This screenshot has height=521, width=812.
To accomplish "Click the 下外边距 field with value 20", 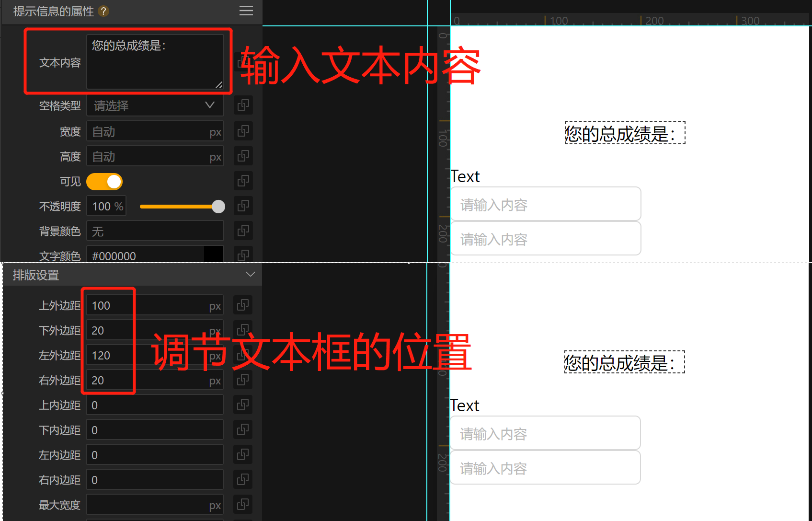I will click(x=155, y=330).
